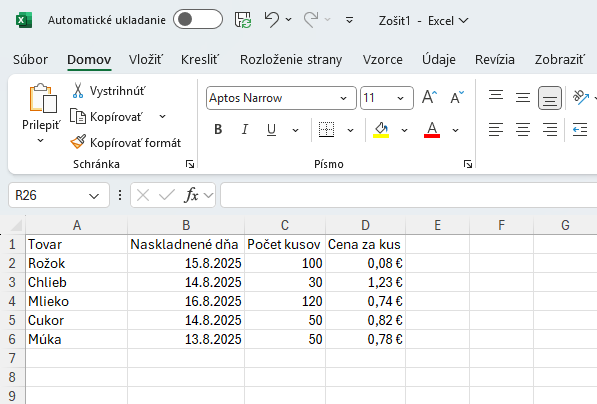This screenshot has width=597, height=404.
Task: Click the text orientation icon
Action: [580, 97]
